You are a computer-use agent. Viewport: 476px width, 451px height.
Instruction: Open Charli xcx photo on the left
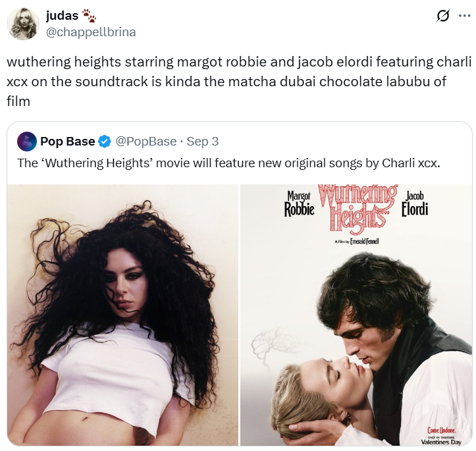coord(122,315)
